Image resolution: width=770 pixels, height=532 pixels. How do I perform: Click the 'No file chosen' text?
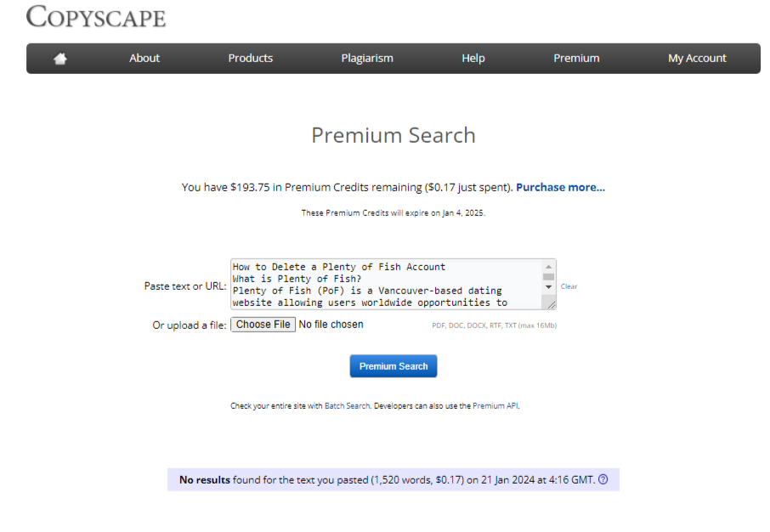click(331, 325)
